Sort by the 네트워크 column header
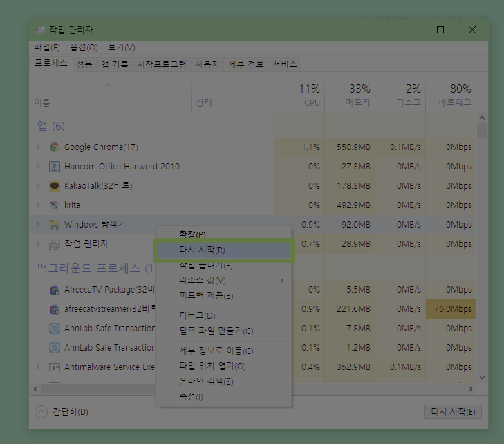504x444 pixels. click(451, 96)
